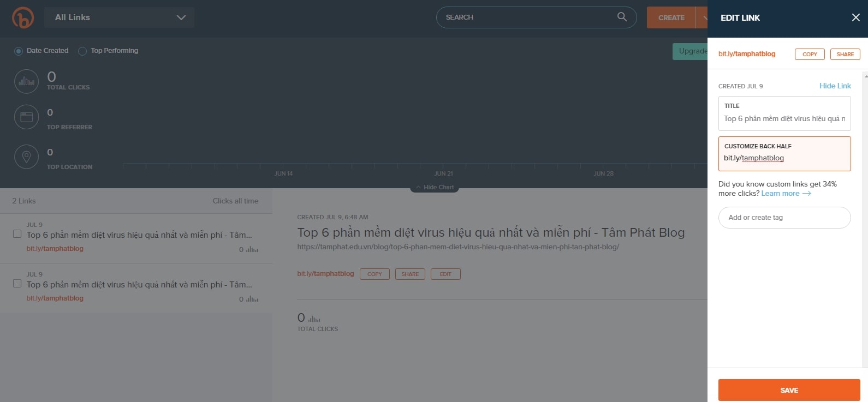Click the Top Referrer browser icon
Viewport: 868px width, 402px height.
26,117
